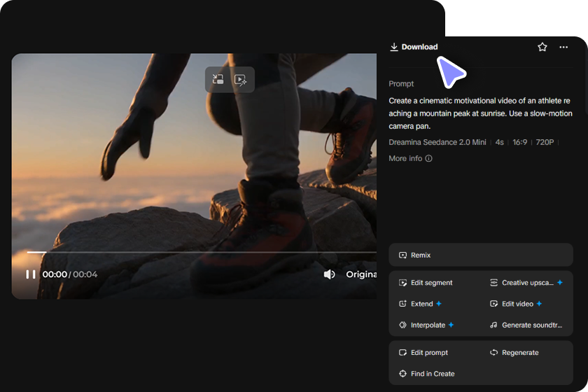Image resolution: width=588 pixels, height=392 pixels.
Task: Click the Remix button
Action: point(481,255)
